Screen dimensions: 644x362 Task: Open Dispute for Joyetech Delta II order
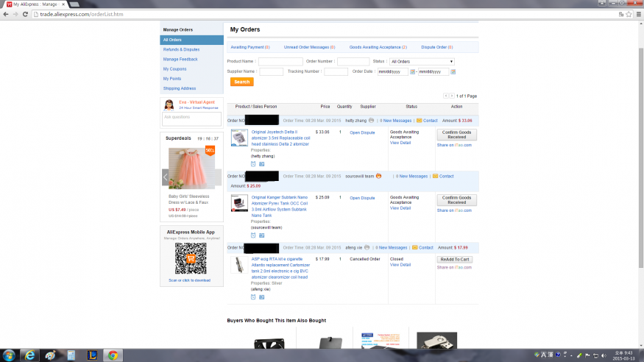click(x=362, y=132)
